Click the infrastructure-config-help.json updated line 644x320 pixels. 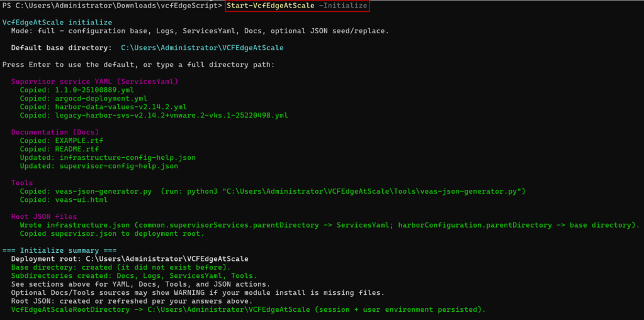108,158
